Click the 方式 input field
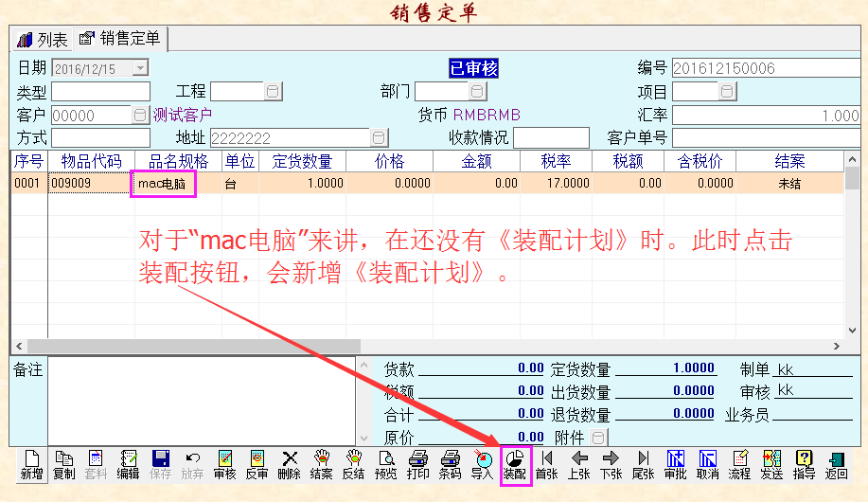868x502 pixels. click(100, 137)
